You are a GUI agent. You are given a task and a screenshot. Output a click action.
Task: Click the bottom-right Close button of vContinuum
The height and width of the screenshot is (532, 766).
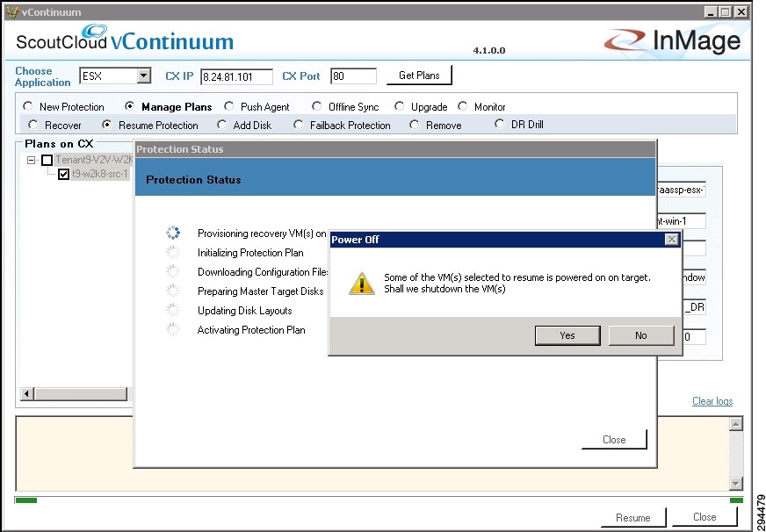(705, 517)
